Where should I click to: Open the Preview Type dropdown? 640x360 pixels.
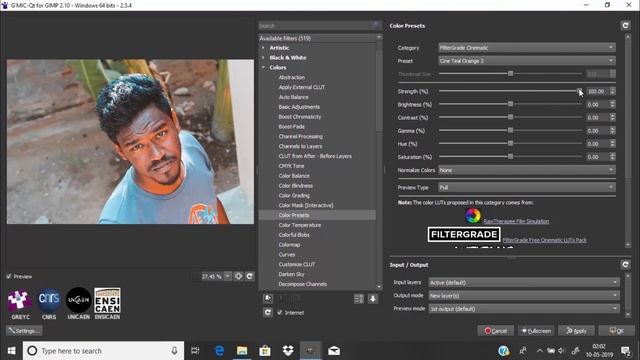[x=527, y=187]
